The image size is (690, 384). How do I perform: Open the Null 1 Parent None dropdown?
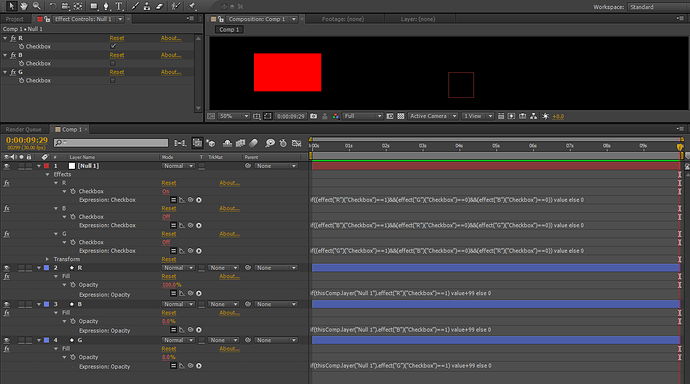(x=276, y=166)
